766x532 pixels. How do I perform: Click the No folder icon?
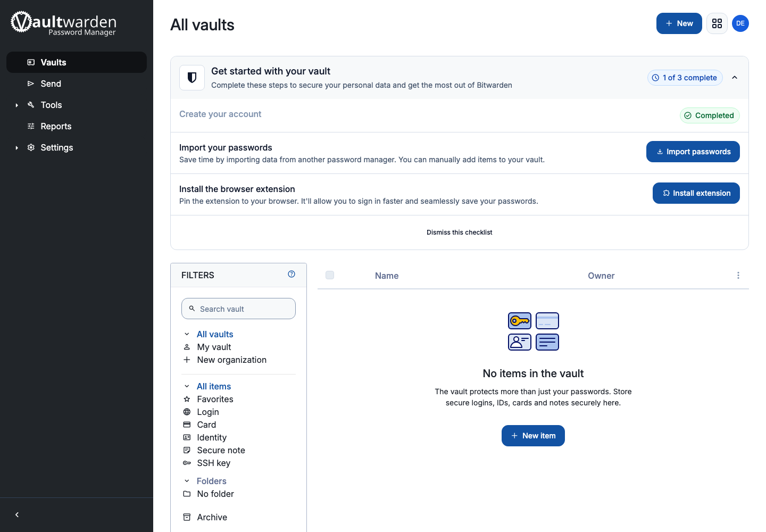pos(187,494)
